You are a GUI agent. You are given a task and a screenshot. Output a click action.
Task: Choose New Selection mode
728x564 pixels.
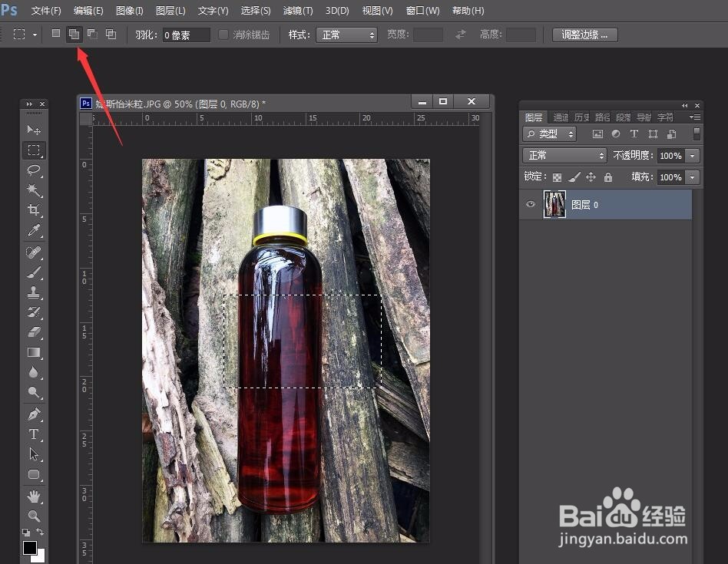56,34
